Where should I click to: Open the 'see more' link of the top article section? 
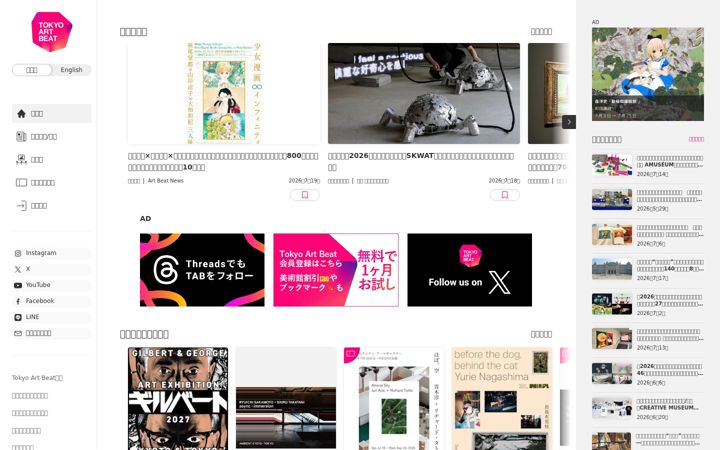pyautogui.click(x=541, y=32)
